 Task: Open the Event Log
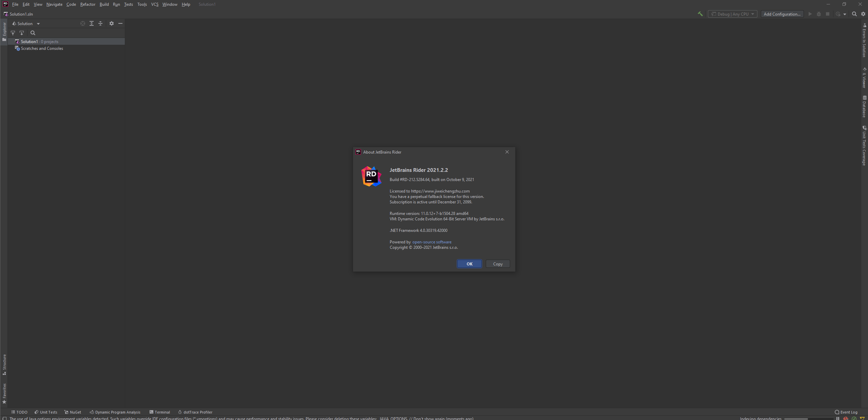(846, 412)
